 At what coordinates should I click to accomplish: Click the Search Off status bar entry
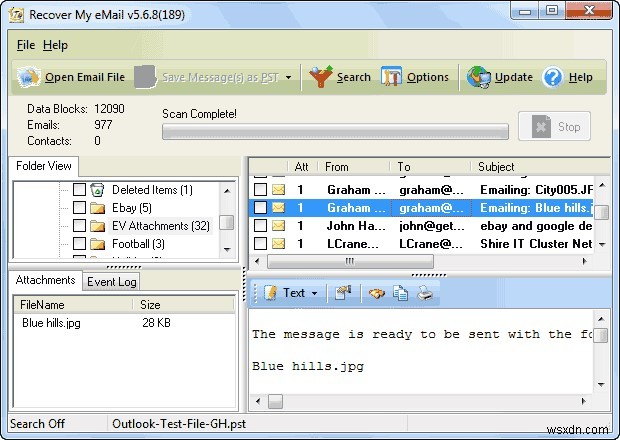click(x=37, y=424)
